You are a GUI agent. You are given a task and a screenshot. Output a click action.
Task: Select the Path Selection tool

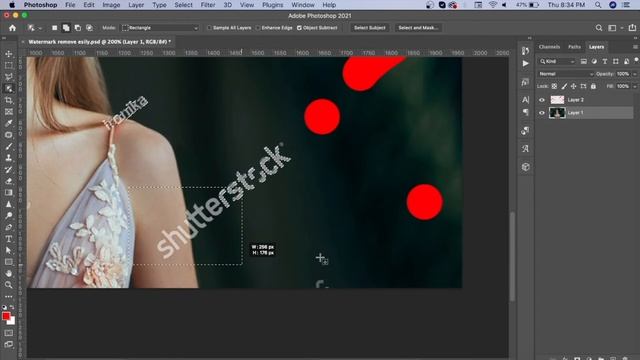pos(9,250)
